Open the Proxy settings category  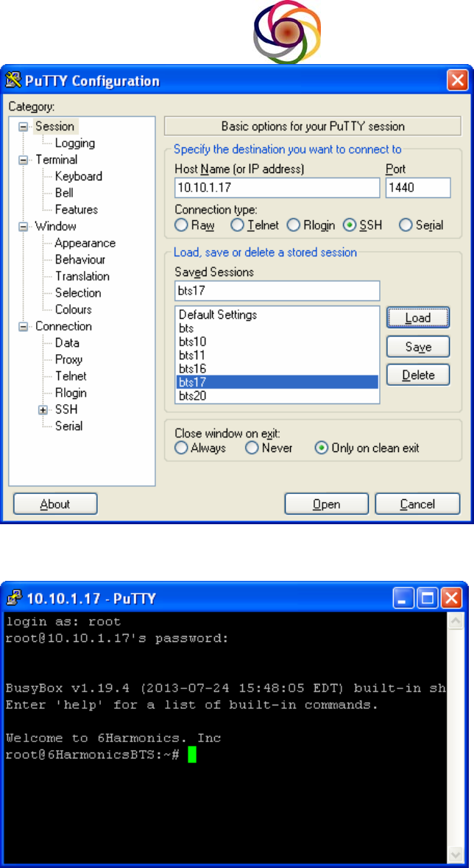point(68,360)
